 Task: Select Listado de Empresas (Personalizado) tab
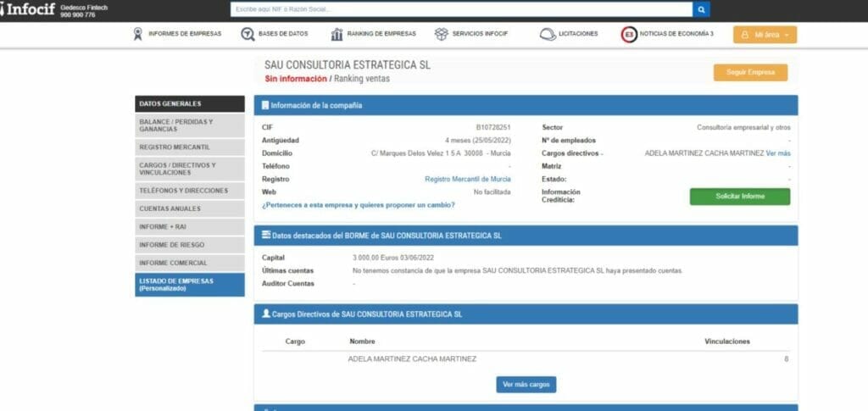coord(189,285)
